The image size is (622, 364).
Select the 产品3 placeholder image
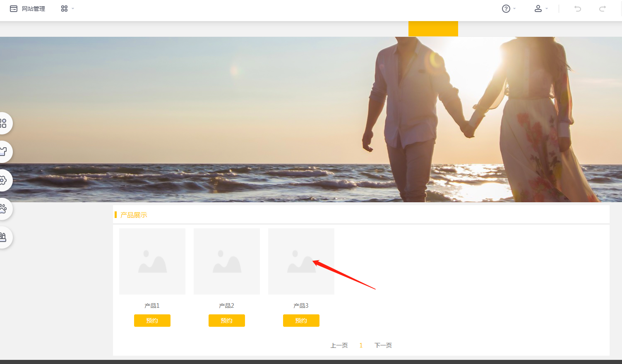[x=301, y=261]
